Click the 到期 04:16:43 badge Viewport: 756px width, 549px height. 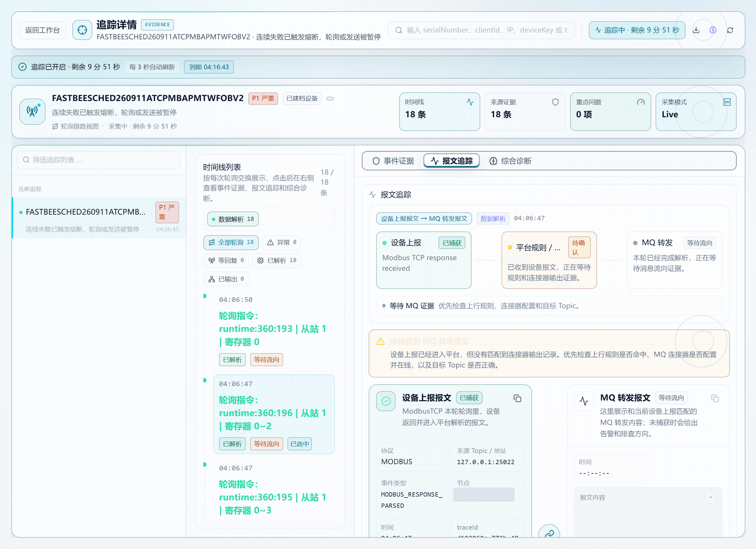(209, 67)
